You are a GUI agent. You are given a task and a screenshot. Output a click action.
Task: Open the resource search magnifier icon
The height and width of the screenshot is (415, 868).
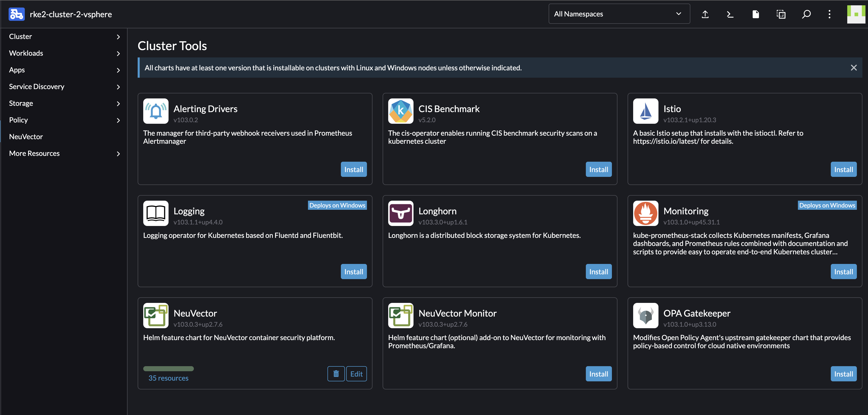coord(806,14)
